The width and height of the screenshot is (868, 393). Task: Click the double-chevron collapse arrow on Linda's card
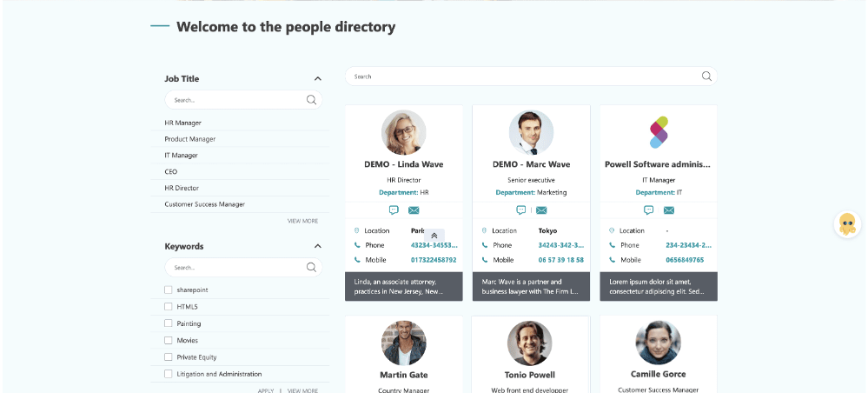point(434,236)
